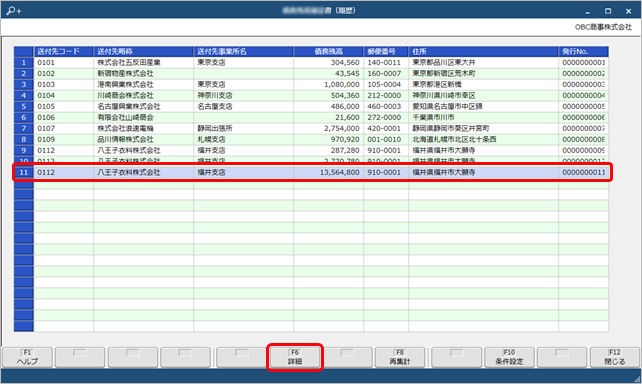Click the magnifier zoom icon in title bar

click(x=14, y=11)
